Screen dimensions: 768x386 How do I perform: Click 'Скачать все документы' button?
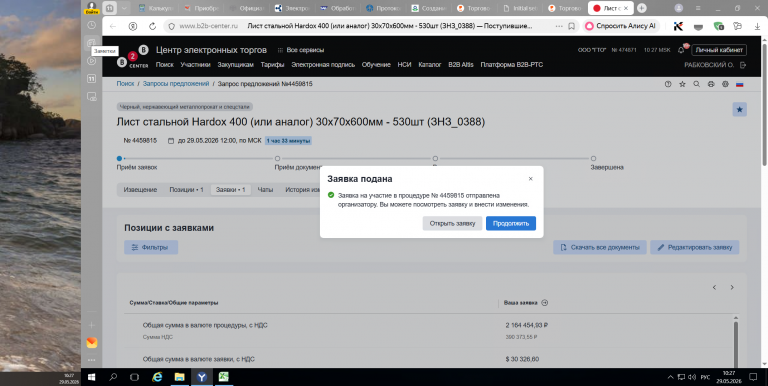[600, 247]
